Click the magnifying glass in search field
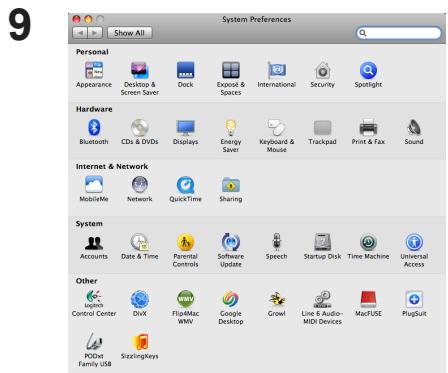Screen dimensions: 448x373 (363, 33)
